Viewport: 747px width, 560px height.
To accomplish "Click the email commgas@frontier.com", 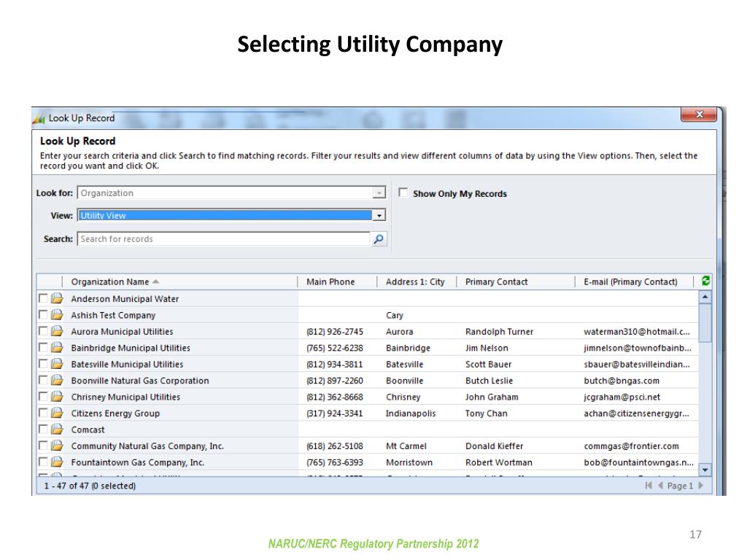I will (631, 446).
